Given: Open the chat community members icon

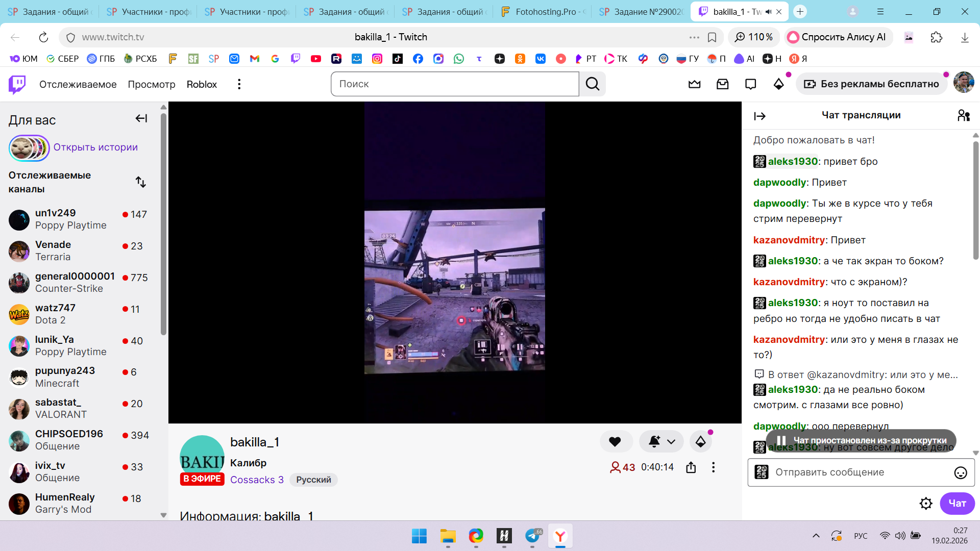Looking at the screenshot, I should (x=963, y=116).
